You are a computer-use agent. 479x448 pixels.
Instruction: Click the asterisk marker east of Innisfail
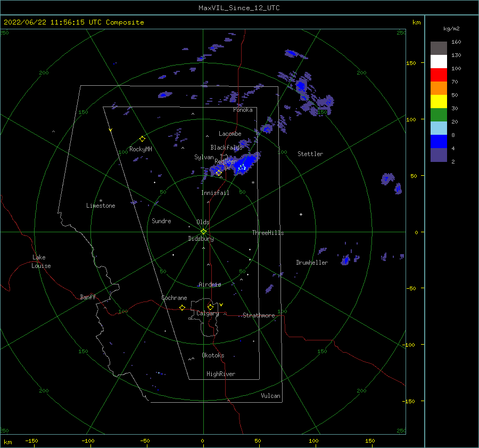pyautogui.click(x=253, y=183)
